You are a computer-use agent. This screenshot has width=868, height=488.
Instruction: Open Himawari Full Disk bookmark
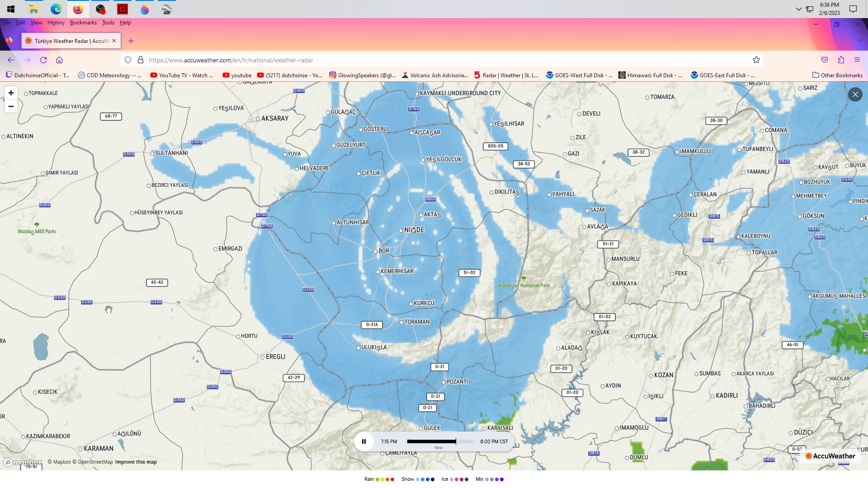pos(651,75)
